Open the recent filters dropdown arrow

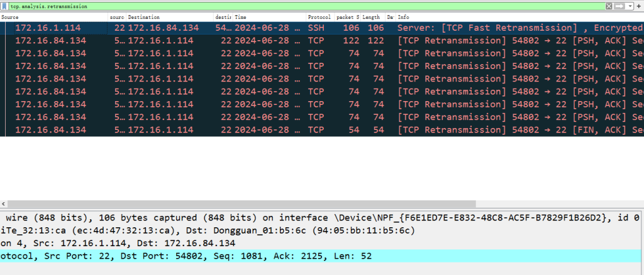(x=630, y=6)
